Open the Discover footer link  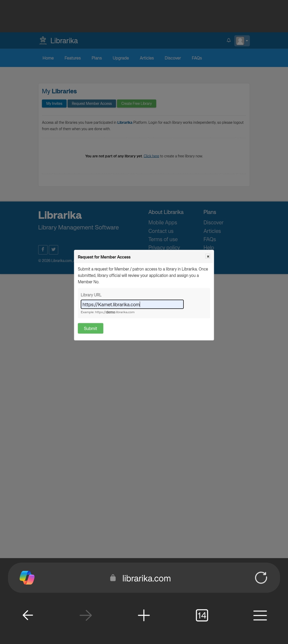213,222
